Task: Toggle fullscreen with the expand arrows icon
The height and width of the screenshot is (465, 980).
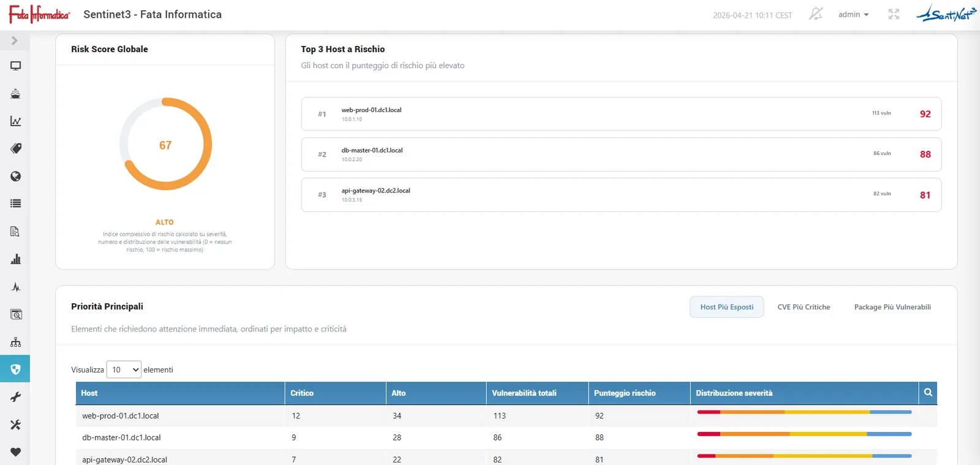Action: pyautogui.click(x=894, y=14)
